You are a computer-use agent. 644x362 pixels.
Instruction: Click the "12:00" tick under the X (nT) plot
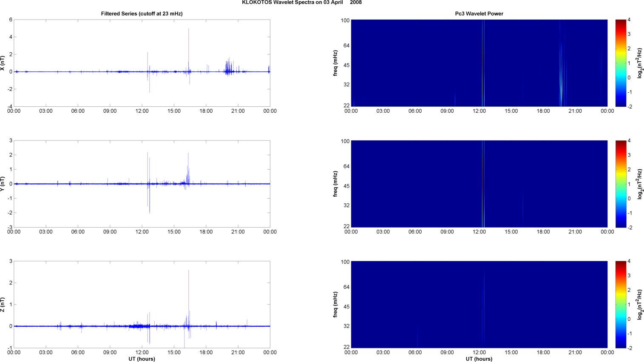point(142,111)
